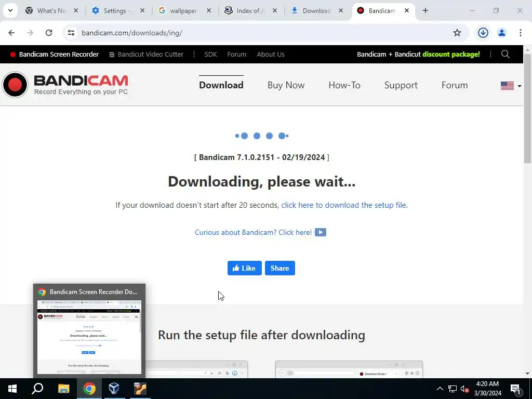Click the Facebook Like button
The height and width of the screenshot is (399, 532).
[x=244, y=268]
